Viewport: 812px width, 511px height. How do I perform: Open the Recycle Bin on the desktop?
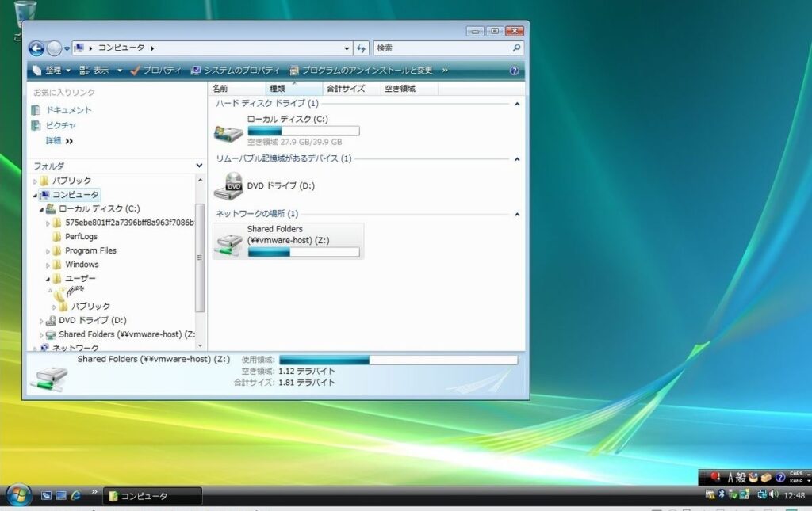coord(25,14)
